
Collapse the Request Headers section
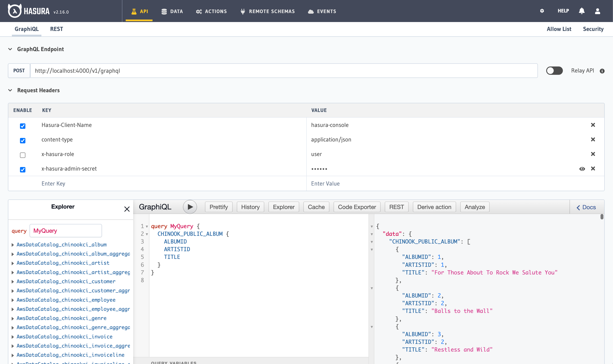pyautogui.click(x=10, y=90)
